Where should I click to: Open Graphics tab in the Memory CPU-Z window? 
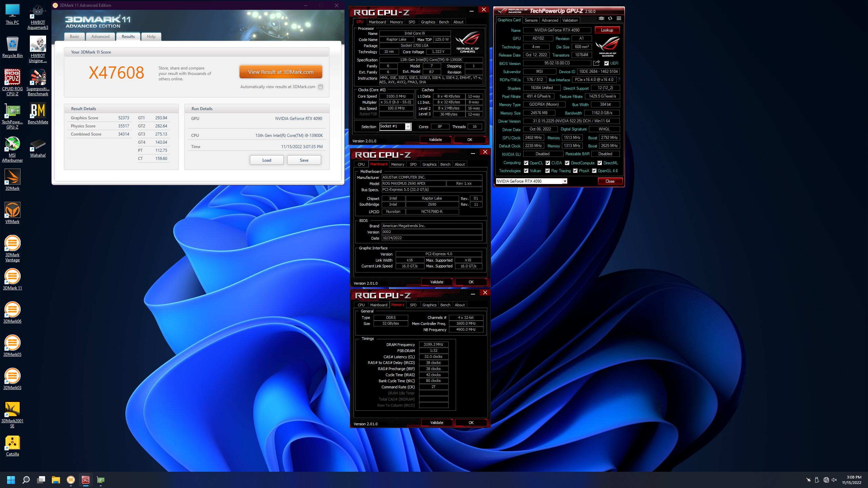[429, 305]
